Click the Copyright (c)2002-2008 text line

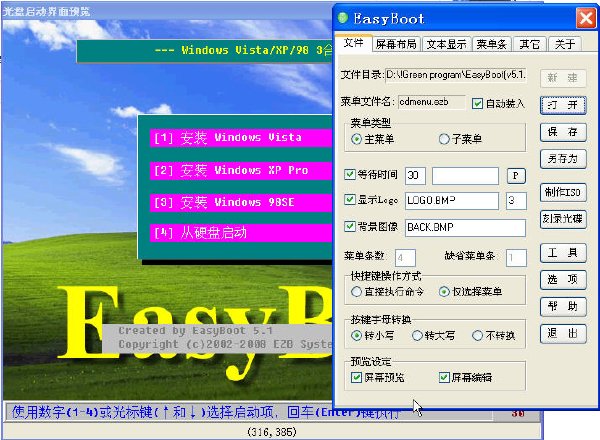point(225,344)
